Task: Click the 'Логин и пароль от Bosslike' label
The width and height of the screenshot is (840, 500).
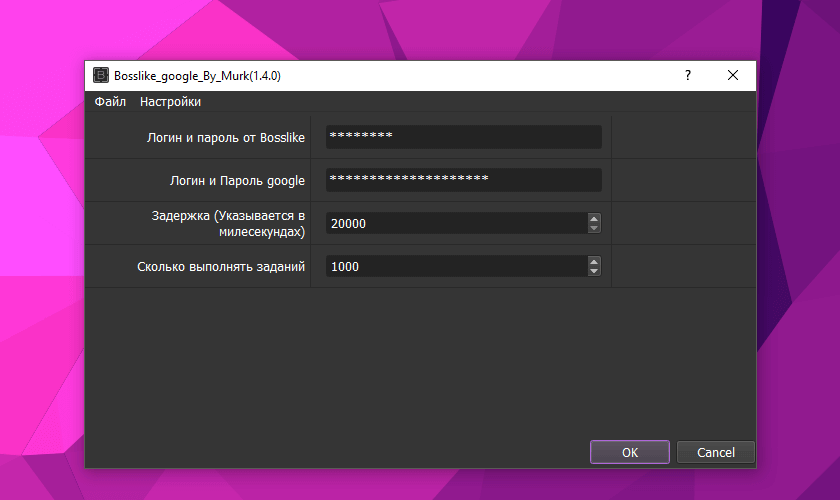Action: point(226,138)
